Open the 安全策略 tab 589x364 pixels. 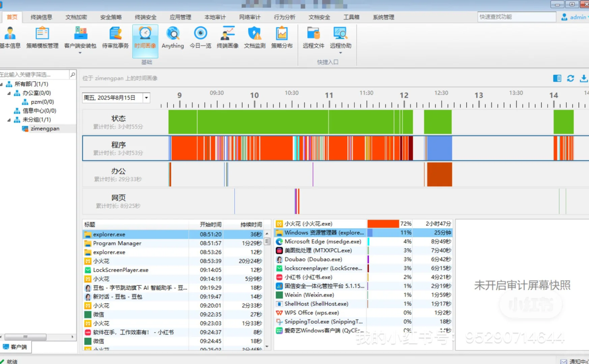pyautogui.click(x=111, y=17)
